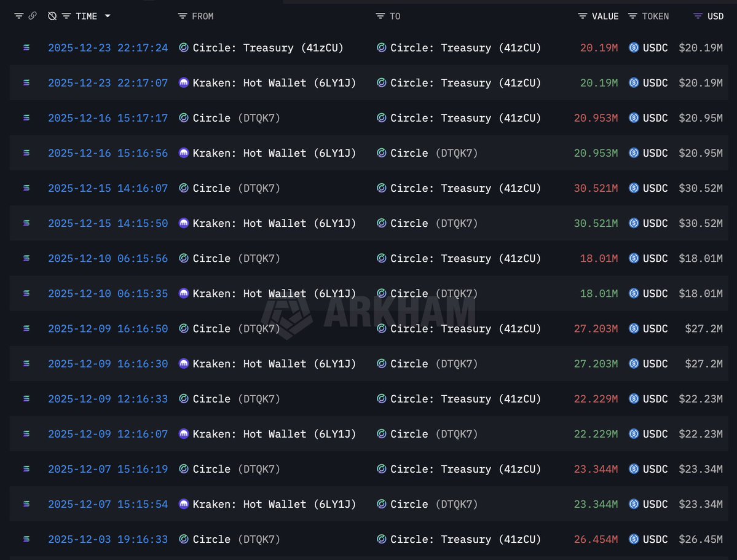Click the $27.2M USD amount at 16:16:50
The height and width of the screenshot is (560, 737).
(x=704, y=328)
